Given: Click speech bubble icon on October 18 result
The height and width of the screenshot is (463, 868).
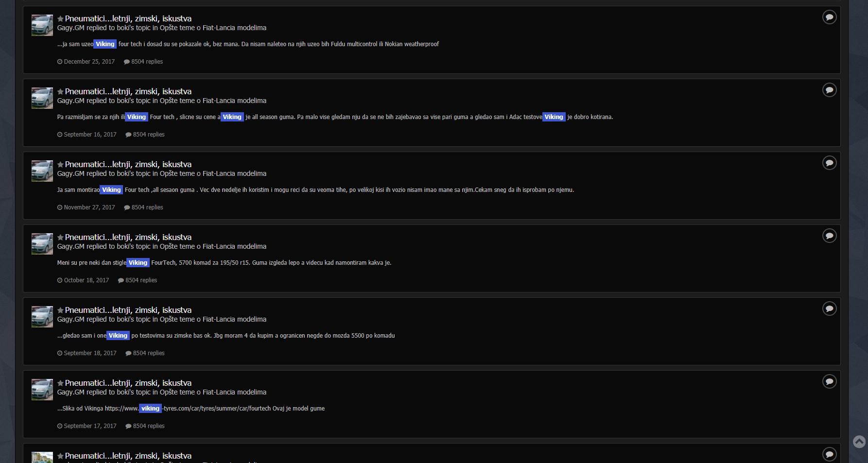Looking at the screenshot, I should (x=829, y=236).
